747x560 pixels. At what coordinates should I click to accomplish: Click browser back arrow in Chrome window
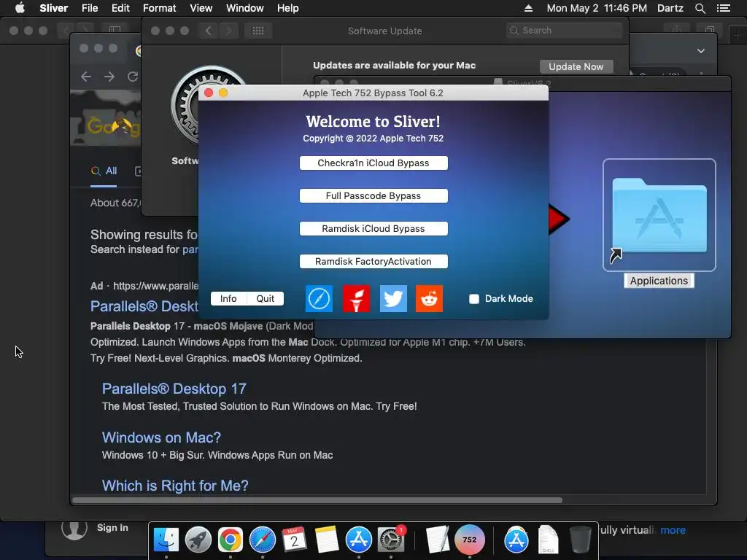86,77
